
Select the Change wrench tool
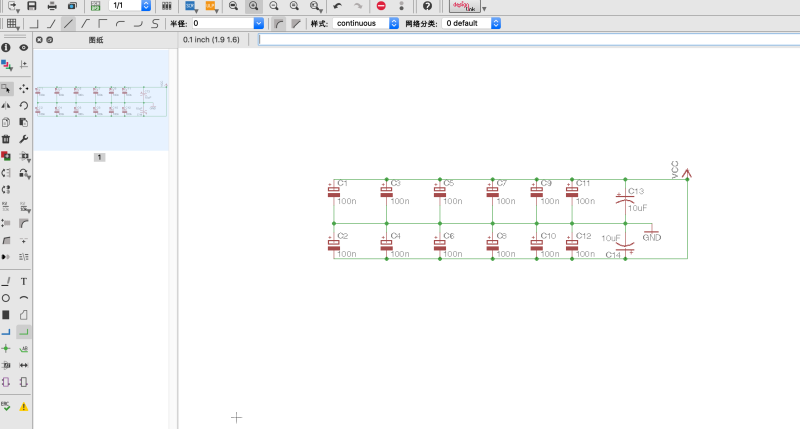click(x=23, y=139)
